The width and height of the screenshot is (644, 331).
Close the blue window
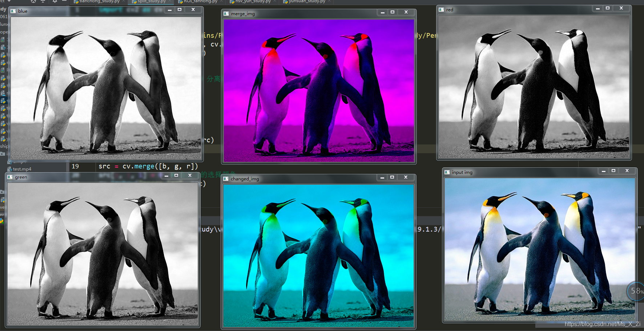click(x=193, y=10)
